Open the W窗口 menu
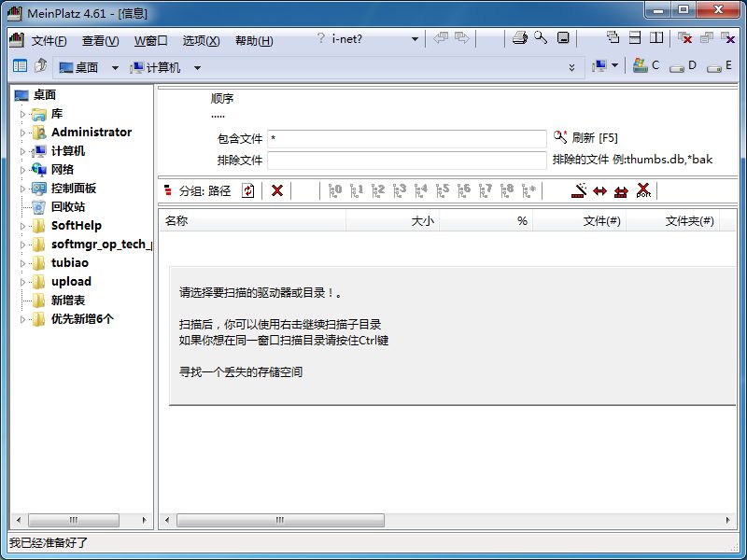 pyautogui.click(x=150, y=41)
